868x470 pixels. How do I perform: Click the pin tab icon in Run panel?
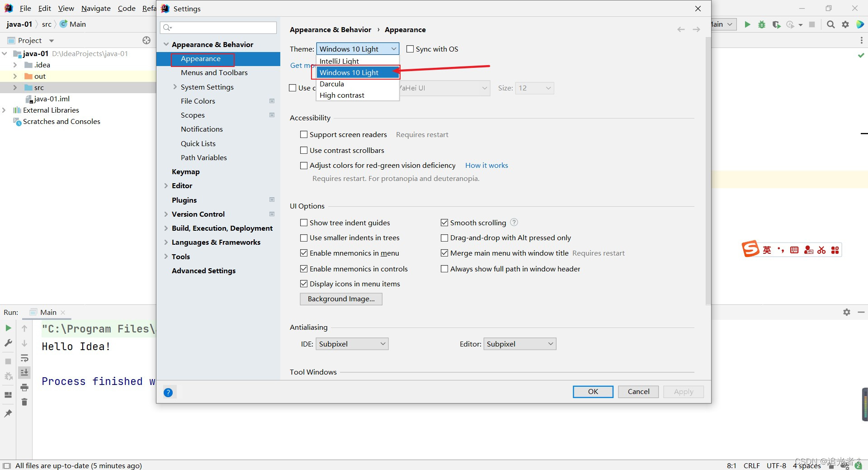(8, 413)
